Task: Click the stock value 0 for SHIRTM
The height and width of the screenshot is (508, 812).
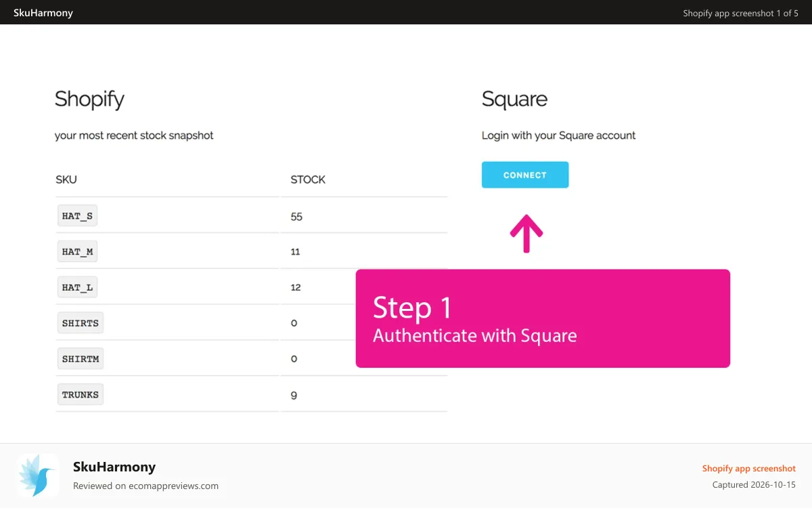Action: (294, 358)
